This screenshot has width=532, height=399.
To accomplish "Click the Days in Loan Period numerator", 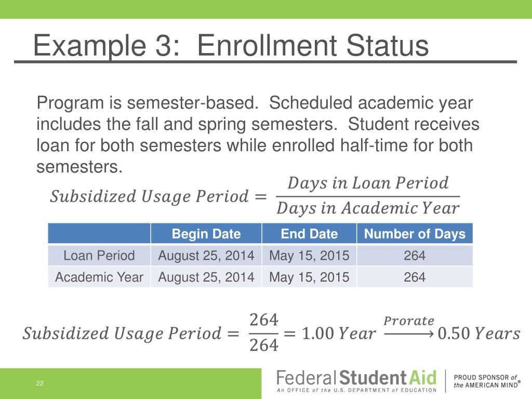I will click(x=368, y=183).
